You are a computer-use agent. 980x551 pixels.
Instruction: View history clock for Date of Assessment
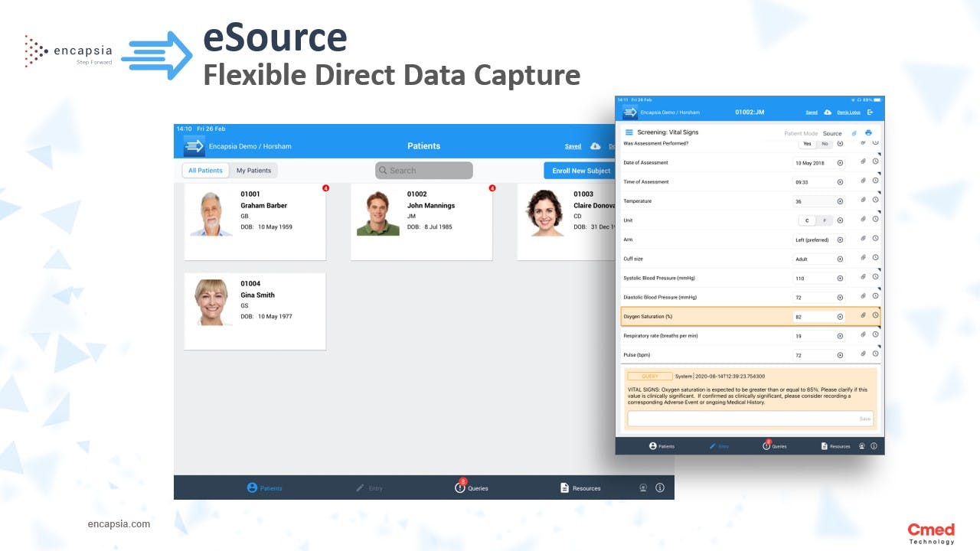tap(875, 162)
